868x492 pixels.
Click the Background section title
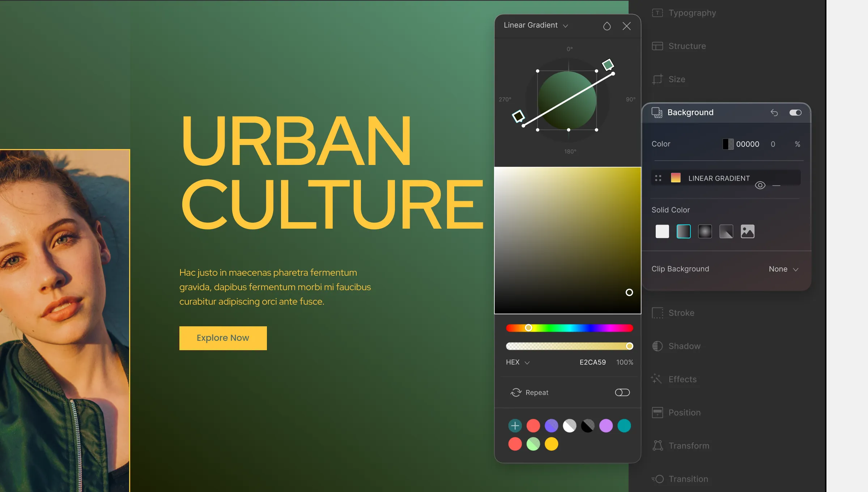(x=690, y=113)
